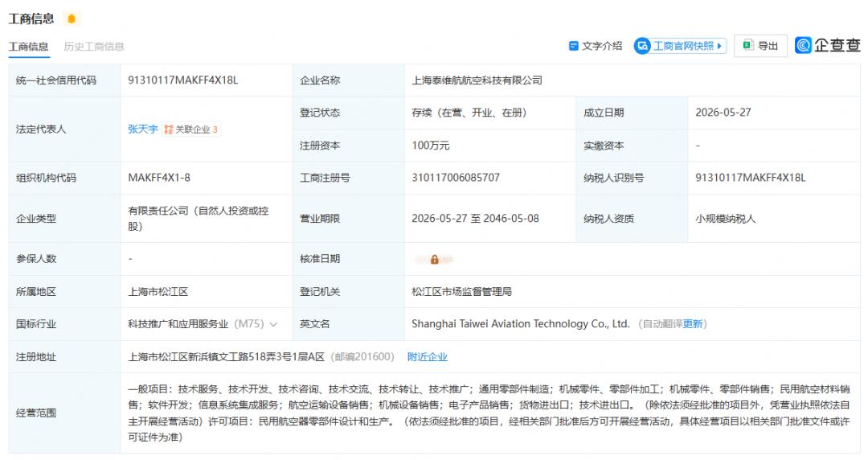
Task: Select 登记机关 value 松江区市场监督管理局
Action: coord(461,291)
